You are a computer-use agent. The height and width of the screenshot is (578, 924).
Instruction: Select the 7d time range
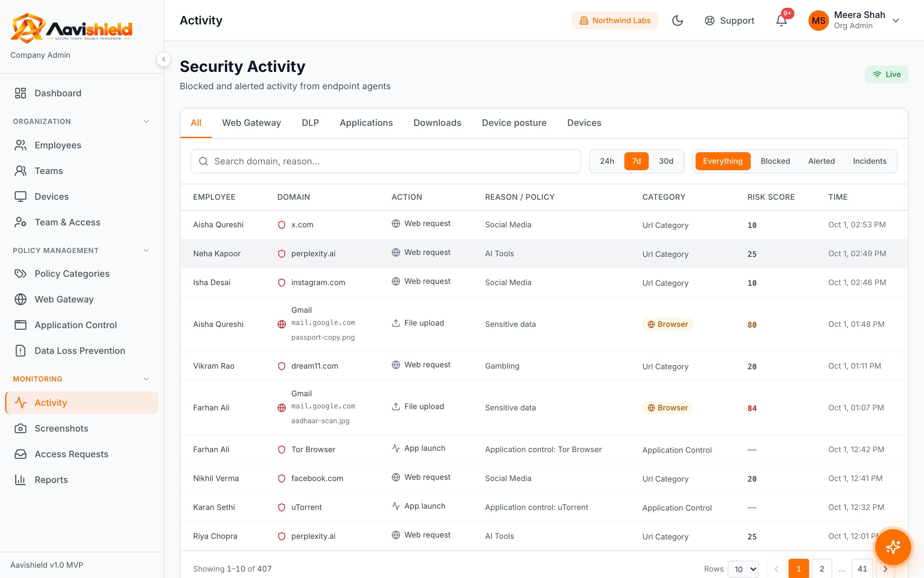coord(636,161)
